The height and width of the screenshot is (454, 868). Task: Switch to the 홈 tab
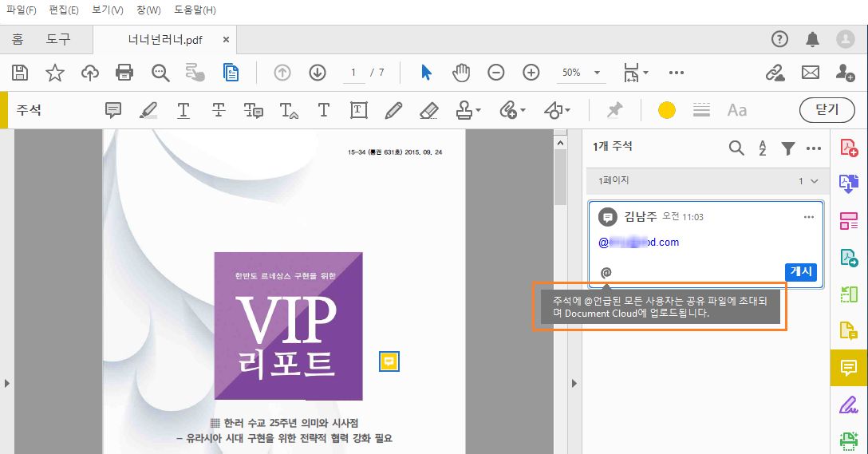tap(18, 39)
